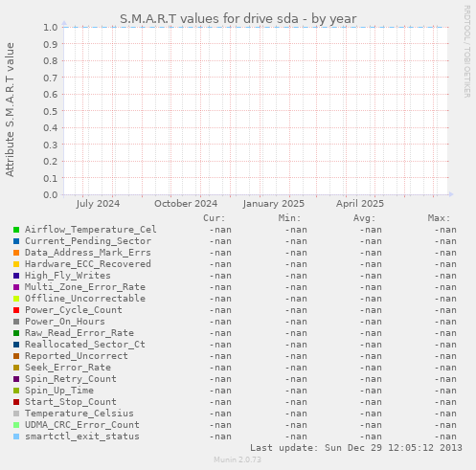Select the 'Airflow_Temperature_Cel' legend label

[91, 230]
